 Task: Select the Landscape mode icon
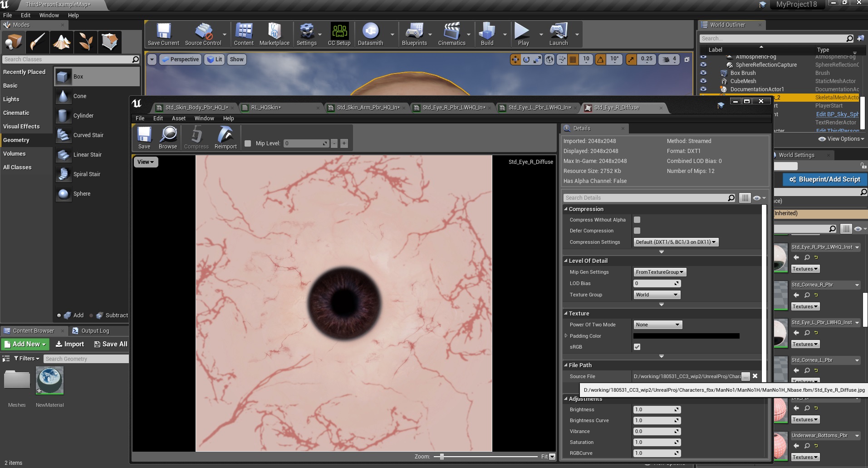pyautogui.click(x=62, y=42)
